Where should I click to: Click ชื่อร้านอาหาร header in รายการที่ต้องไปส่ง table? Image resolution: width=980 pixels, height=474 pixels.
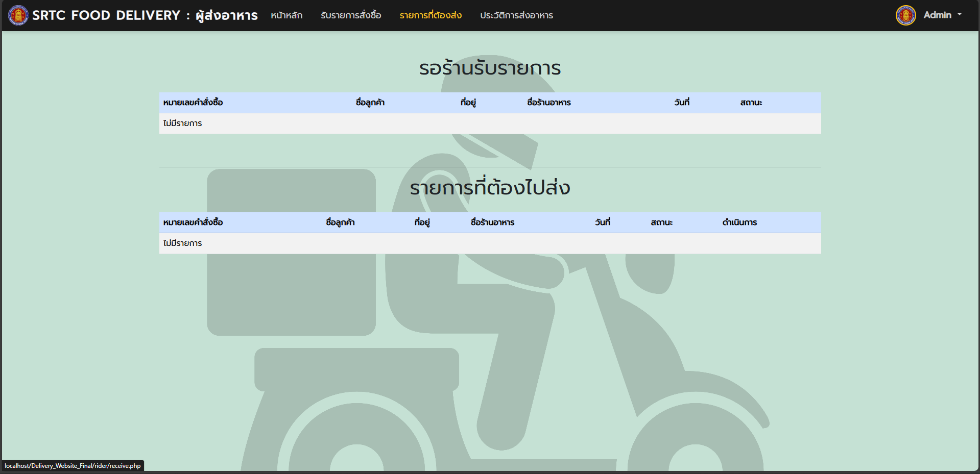click(x=492, y=222)
